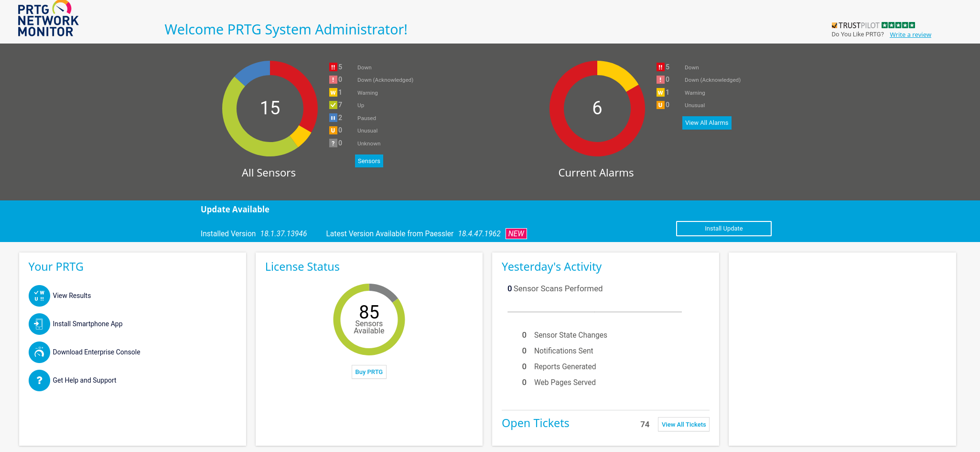Open the View All Tickets button

click(x=684, y=425)
